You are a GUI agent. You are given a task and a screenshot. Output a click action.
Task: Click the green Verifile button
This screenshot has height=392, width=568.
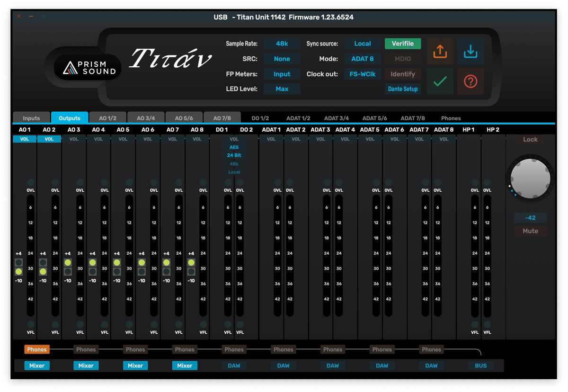tap(403, 44)
